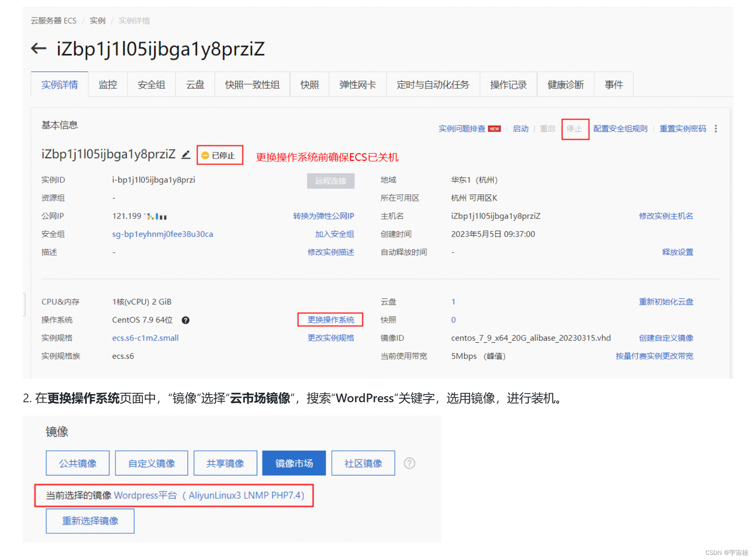Viewport: 755px width, 560px height.
Task: Open 释放设置 link
Action: (677, 252)
